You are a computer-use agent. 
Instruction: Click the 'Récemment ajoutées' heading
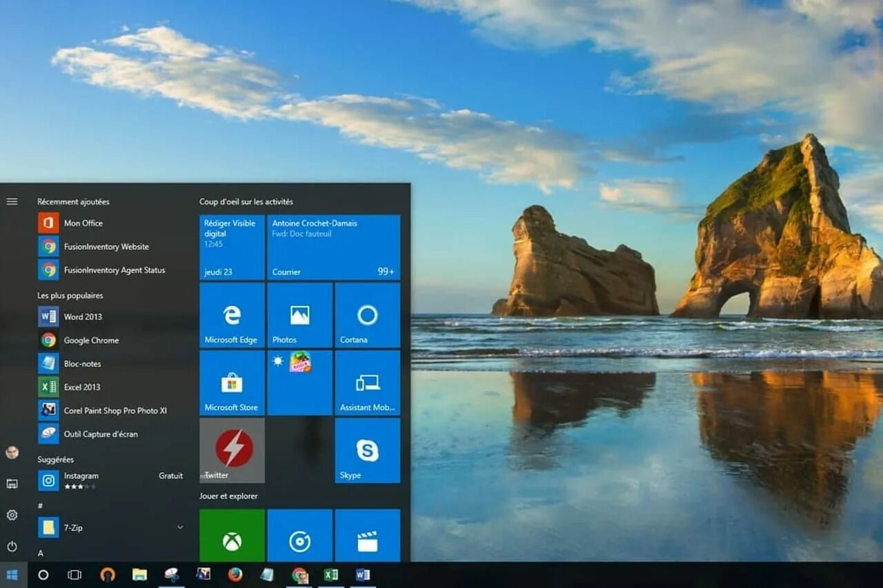[x=73, y=202]
